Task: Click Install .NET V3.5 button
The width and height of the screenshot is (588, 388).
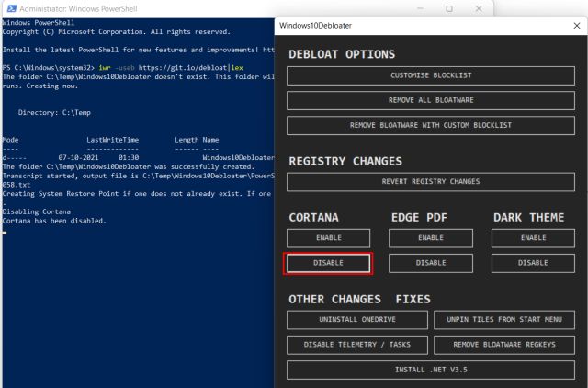Action: pyautogui.click(x=430, y=370)
